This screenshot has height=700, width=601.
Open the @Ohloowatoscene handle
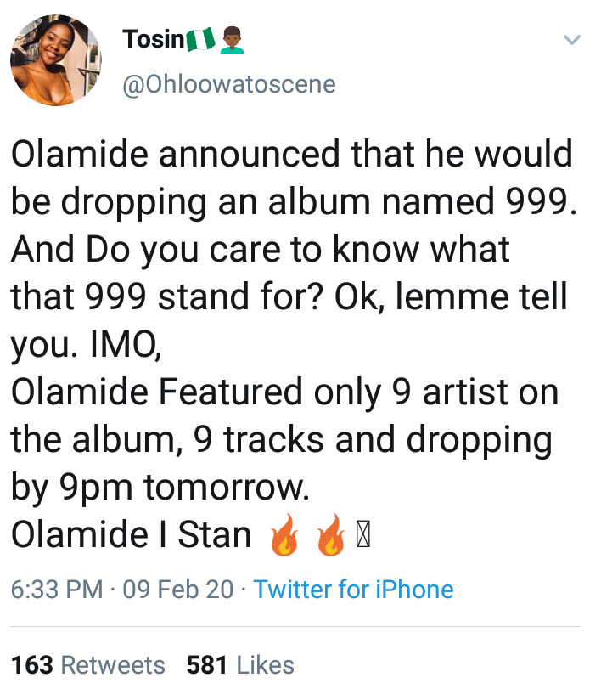click(229, 84)
